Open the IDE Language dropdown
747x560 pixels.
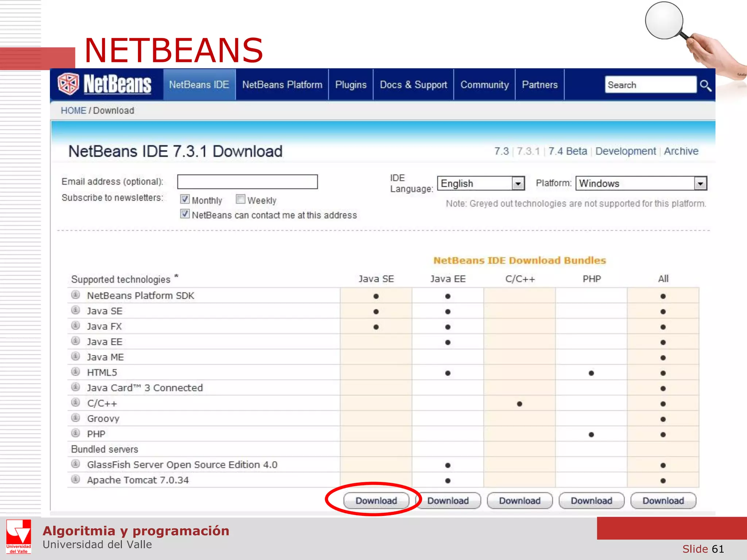pos(481,183)
